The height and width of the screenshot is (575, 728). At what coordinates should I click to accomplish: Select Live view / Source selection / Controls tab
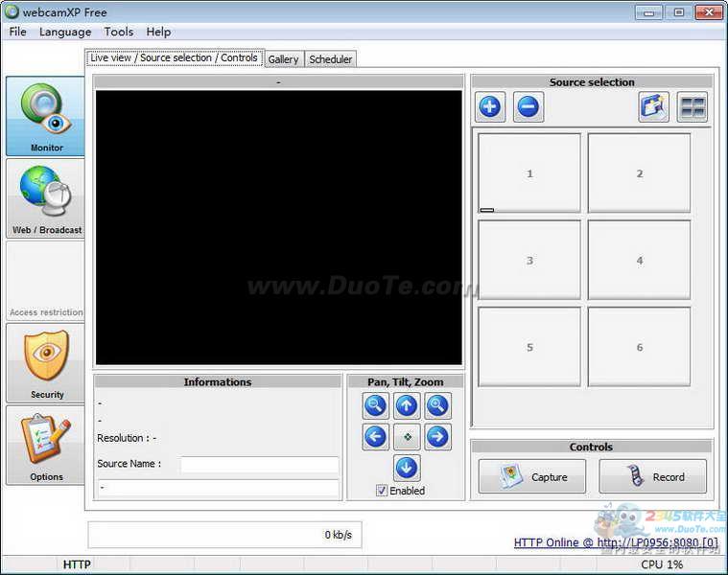[x=175, y=57]
